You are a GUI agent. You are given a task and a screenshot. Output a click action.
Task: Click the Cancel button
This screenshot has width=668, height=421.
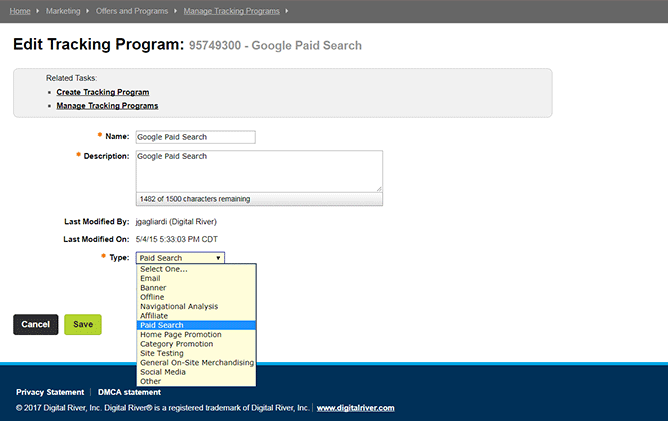(x=35, y=324)
